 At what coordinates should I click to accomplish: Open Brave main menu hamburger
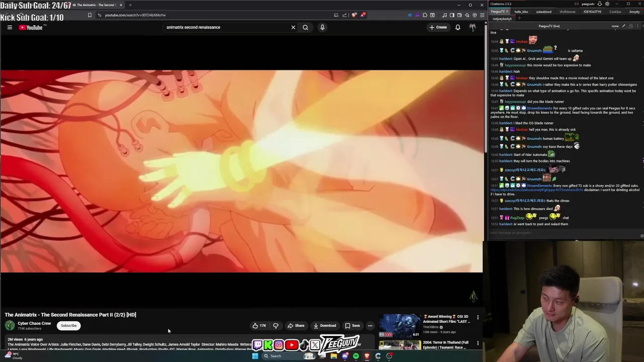pyautogui.click(x=482, y=15)
